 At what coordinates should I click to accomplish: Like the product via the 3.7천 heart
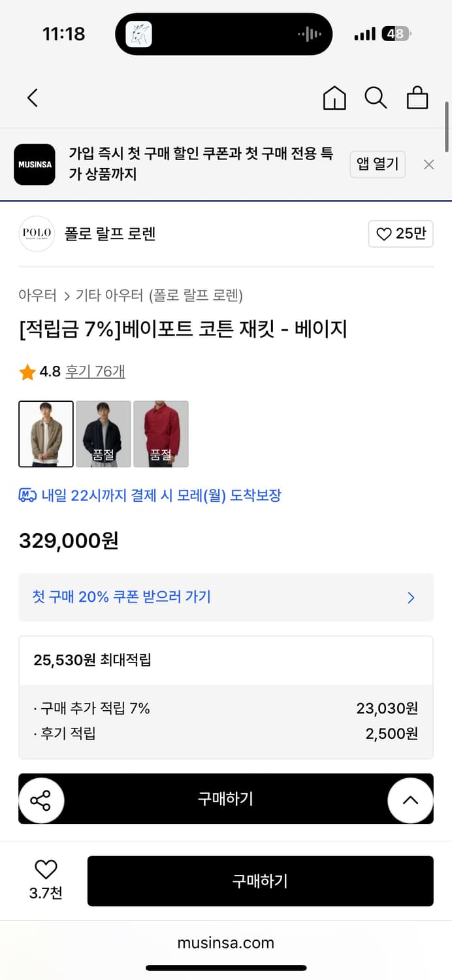tap(45, 870)
